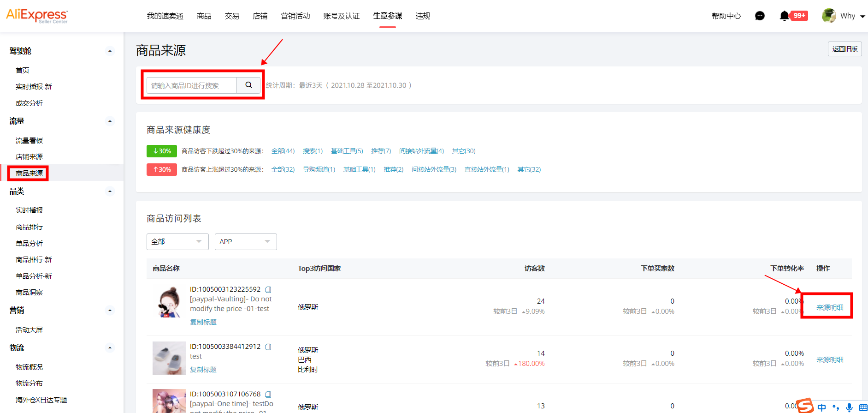Image resolution: width=868 pixels, height=413 pixels.
Task: Collapse the 流量 sidebar section
Action: 110,121
